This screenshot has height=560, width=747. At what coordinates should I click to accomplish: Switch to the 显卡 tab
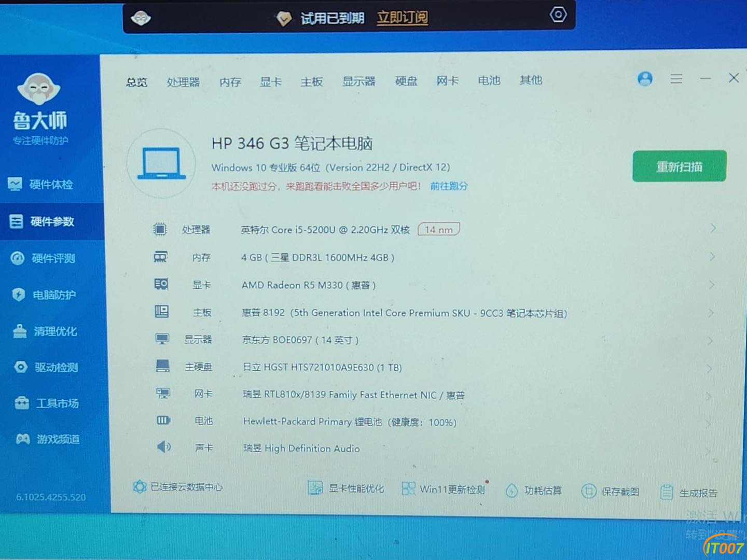click(271, 82)
